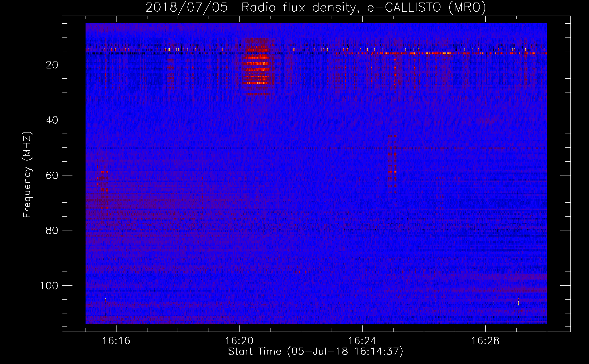Click the 16:24 time tick label
This screenshot has width=589, height=364.
[362, 341]
